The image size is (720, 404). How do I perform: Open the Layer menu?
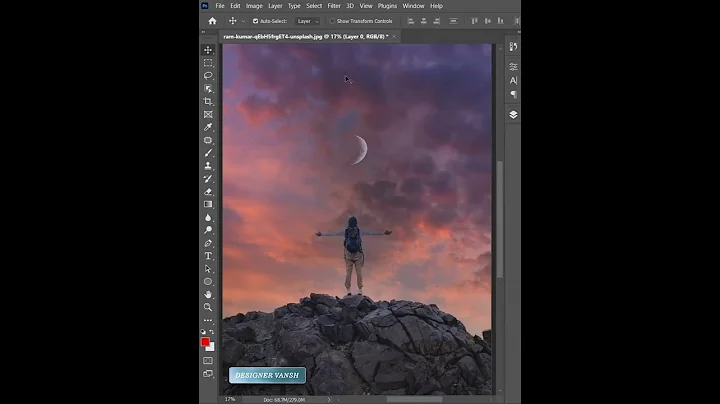click(275, 6)
